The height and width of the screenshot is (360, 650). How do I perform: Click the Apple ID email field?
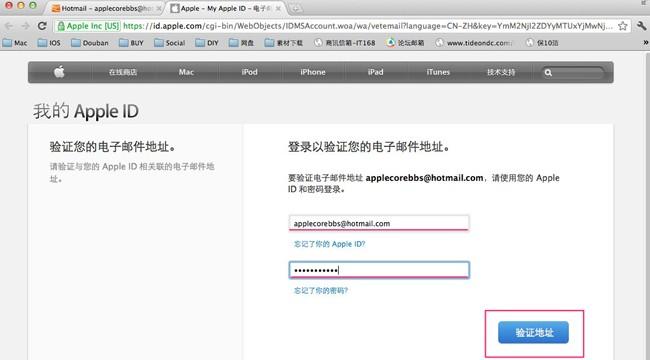(x=379, y=223)
